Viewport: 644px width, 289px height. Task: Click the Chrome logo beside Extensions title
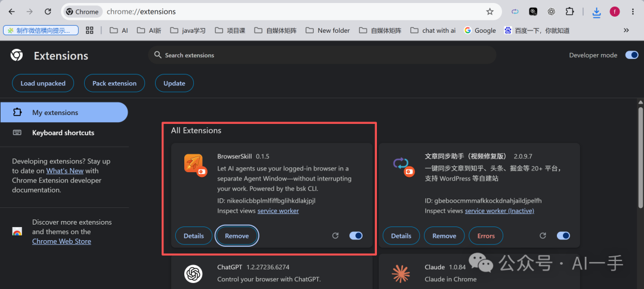(17, 55)
